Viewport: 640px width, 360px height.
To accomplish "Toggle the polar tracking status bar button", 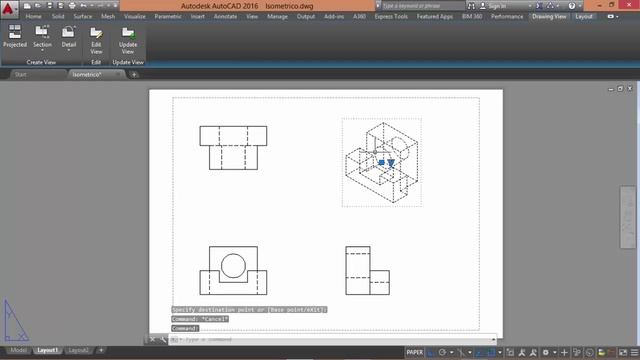I will tap(442, 352).
